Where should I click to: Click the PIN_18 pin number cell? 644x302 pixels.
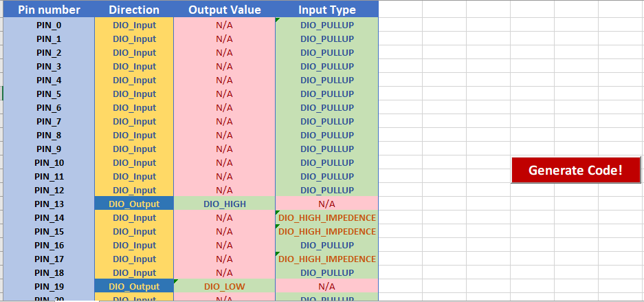pos(49,272)
